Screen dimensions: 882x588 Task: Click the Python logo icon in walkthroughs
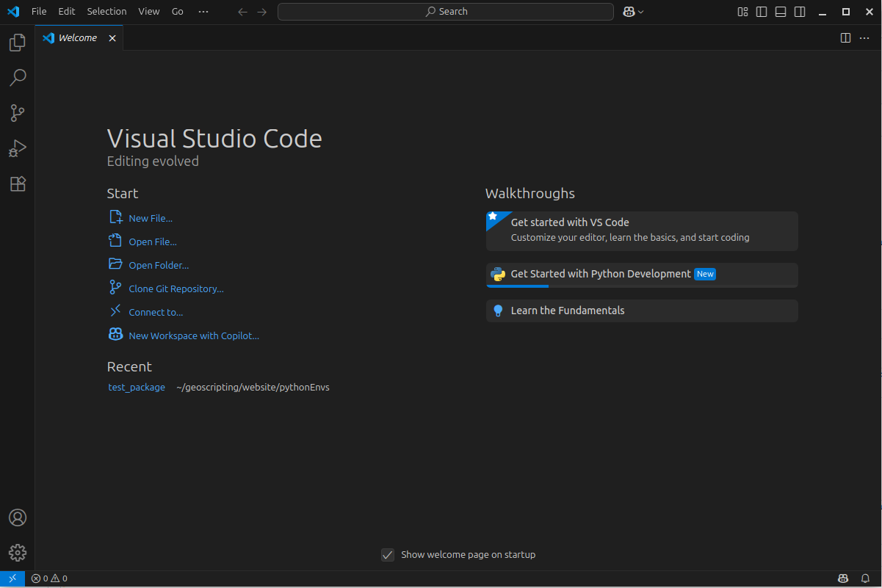[x=498, y=274]
